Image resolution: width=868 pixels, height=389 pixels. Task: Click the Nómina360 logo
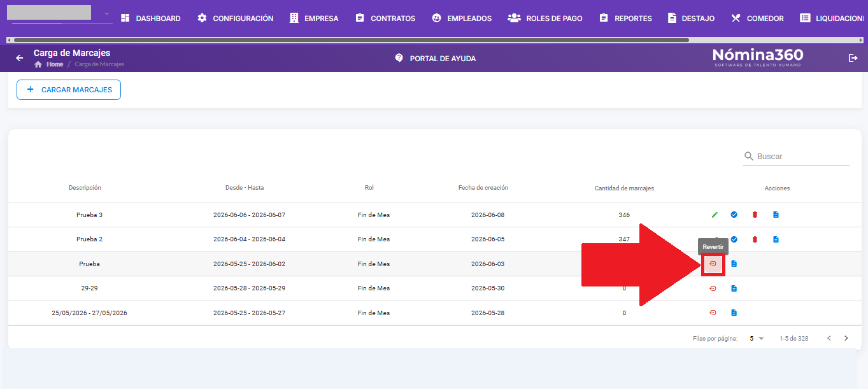coord(758,57)
